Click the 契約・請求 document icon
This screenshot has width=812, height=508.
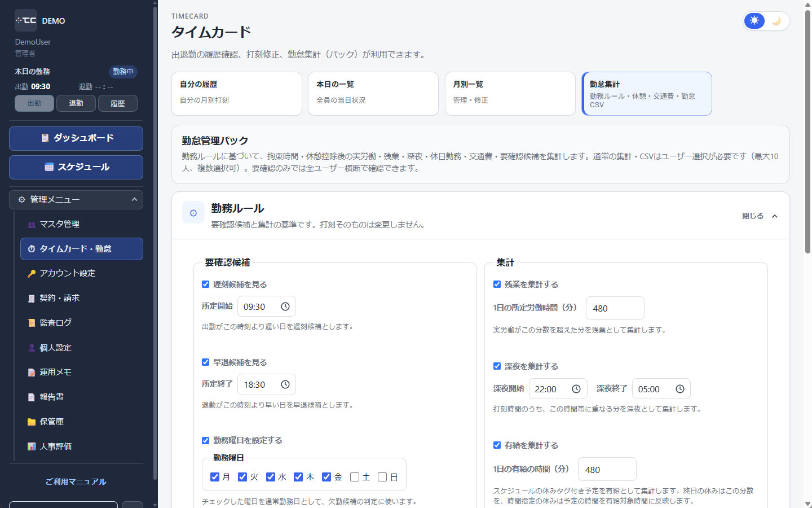coord(32,299)
